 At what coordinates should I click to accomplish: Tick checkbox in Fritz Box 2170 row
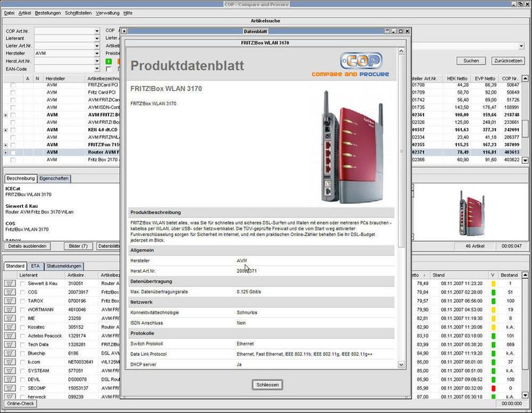pyautogui.click(x=13, y=160)
